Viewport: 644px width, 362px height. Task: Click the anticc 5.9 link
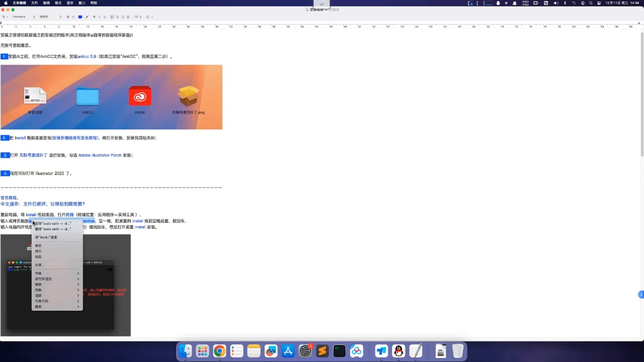pos(87,57)
